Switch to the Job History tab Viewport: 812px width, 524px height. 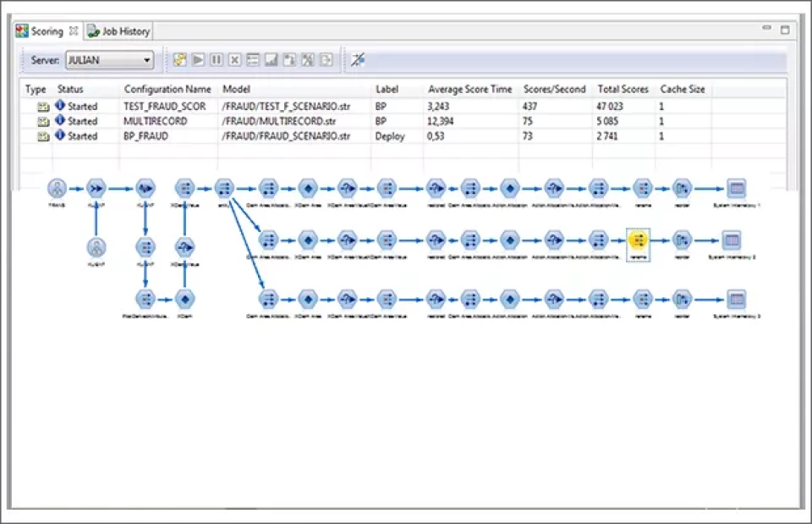tap(125, 31)
